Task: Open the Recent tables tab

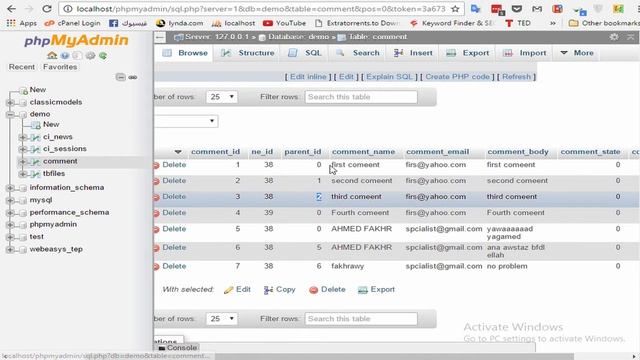Action: pyautogui.click(x=22, y=67)
